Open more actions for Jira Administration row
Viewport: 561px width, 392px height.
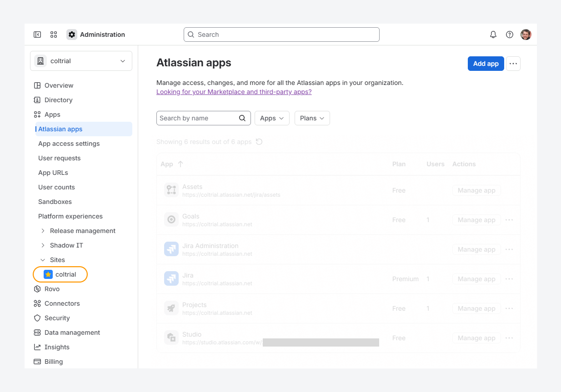(x=509, y=249)
